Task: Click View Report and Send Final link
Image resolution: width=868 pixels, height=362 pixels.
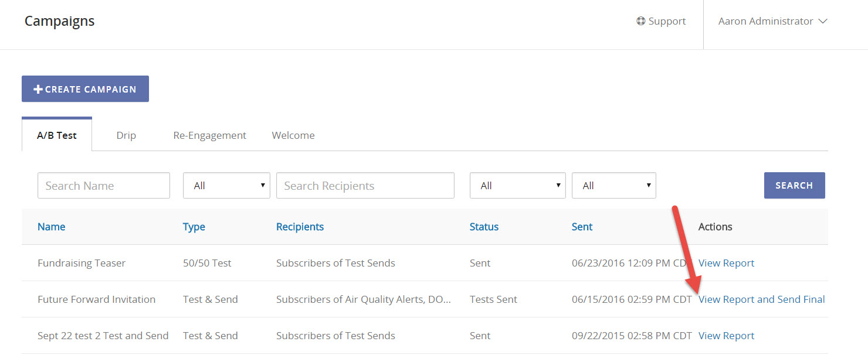Action: point(761,299)
